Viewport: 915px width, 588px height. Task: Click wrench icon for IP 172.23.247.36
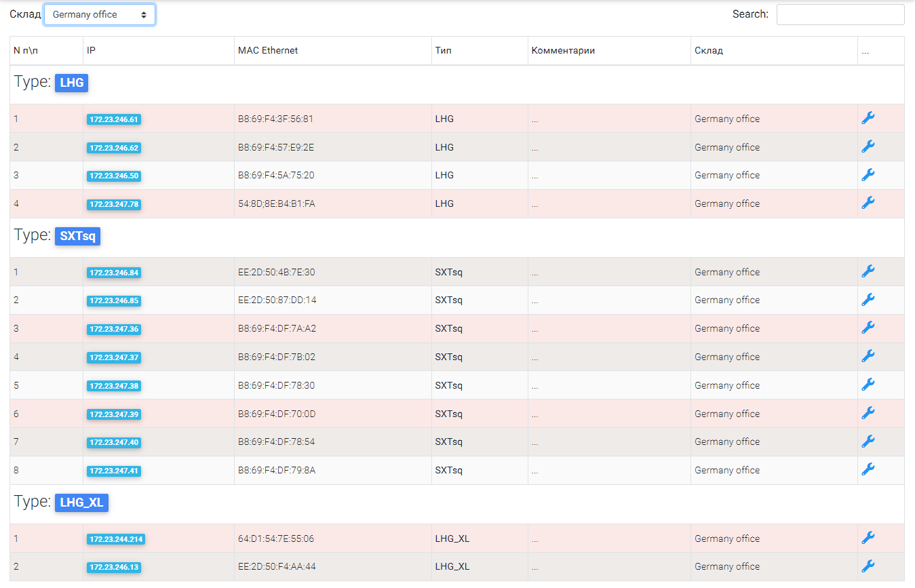pyautogui.click(x=868, y=328)
